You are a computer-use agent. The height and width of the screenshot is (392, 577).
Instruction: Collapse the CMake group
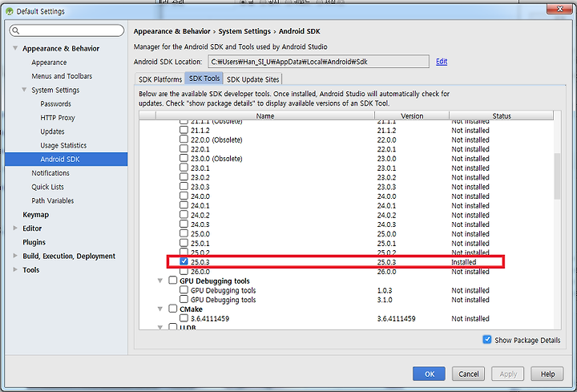[160, 309]
